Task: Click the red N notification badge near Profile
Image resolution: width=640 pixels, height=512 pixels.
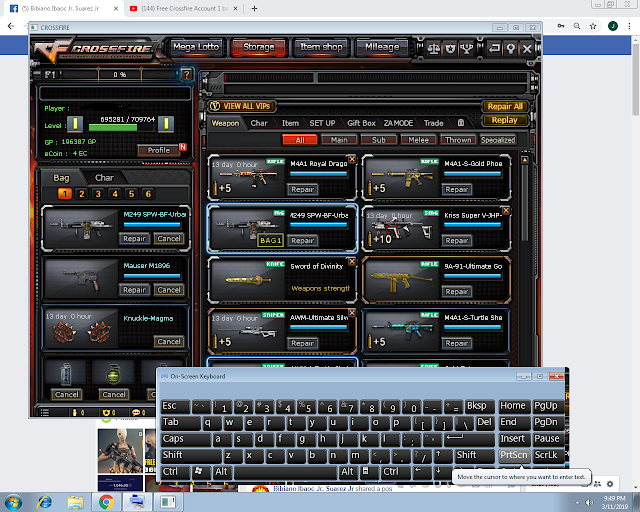Action: pyautogui.click(x=183, y=147)
